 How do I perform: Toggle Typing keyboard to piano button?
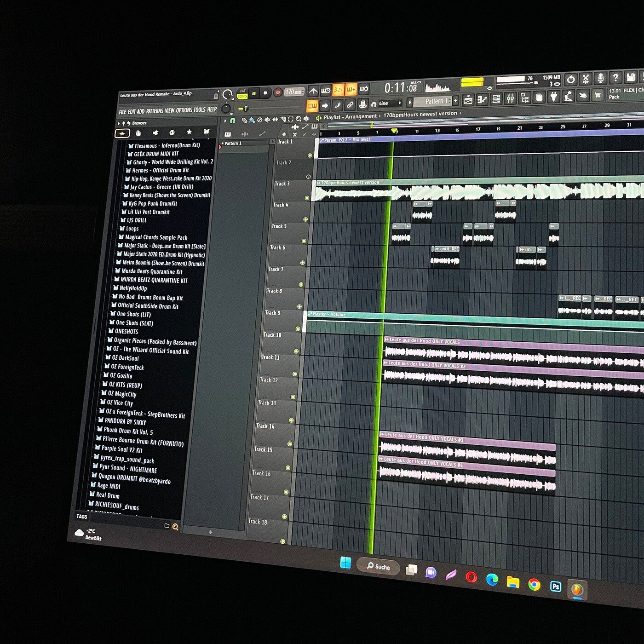click(312, 106)
